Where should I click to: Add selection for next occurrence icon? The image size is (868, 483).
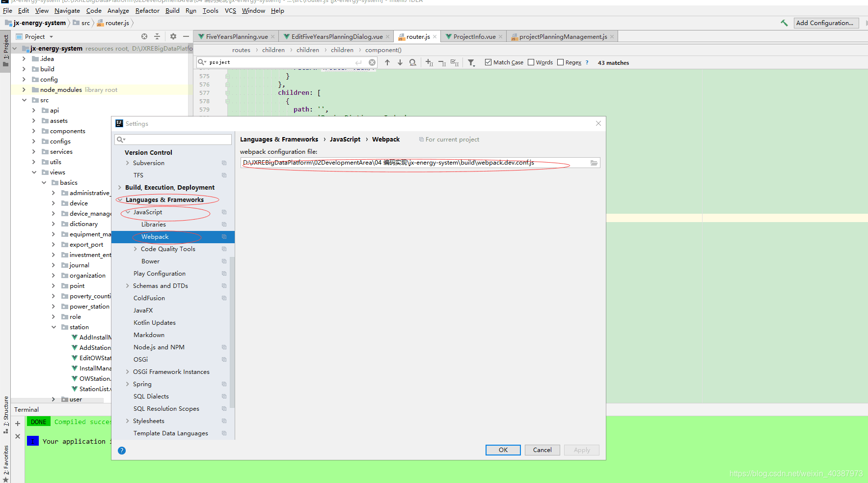tap(430, 62)
